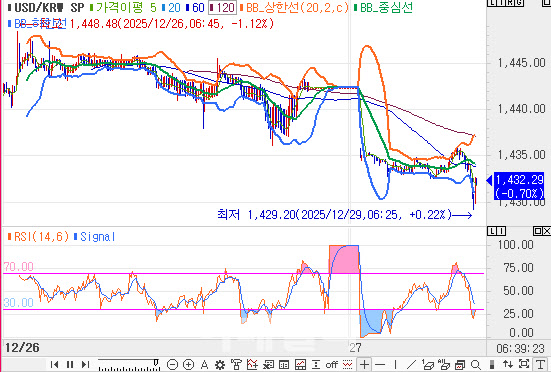The width and height of the screenshot is (551, 372).
Task: Select the boxed 120 moving average legend
Action: [x=222, y=8]
